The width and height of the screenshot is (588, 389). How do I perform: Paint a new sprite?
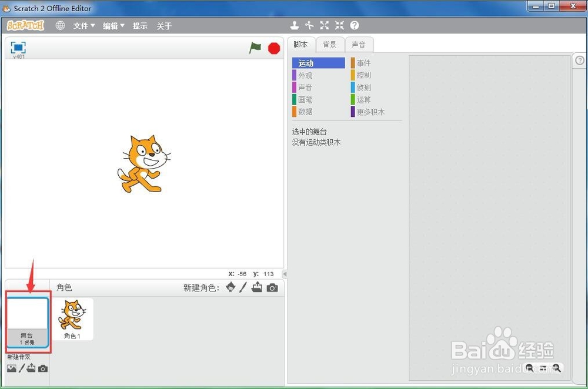(243, 287)
